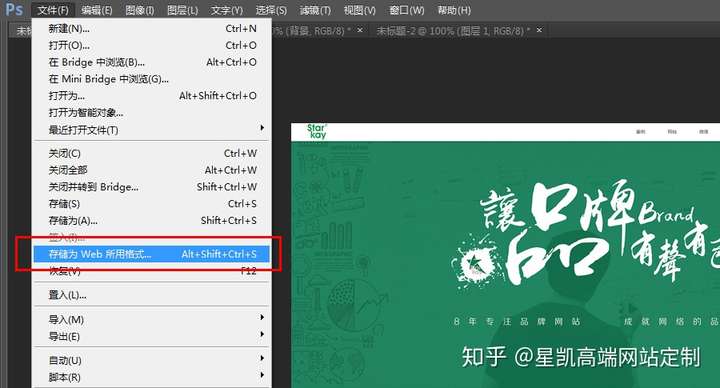
Task: Close the (背景, RGB/8) document tab
Action: [360, 30]
